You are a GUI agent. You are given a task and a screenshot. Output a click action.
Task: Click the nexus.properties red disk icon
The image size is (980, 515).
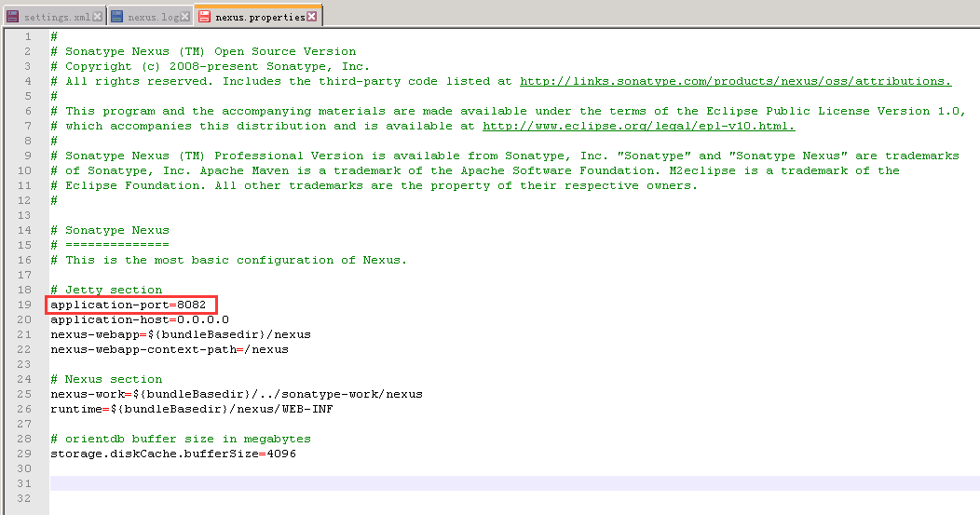[204, 17]
